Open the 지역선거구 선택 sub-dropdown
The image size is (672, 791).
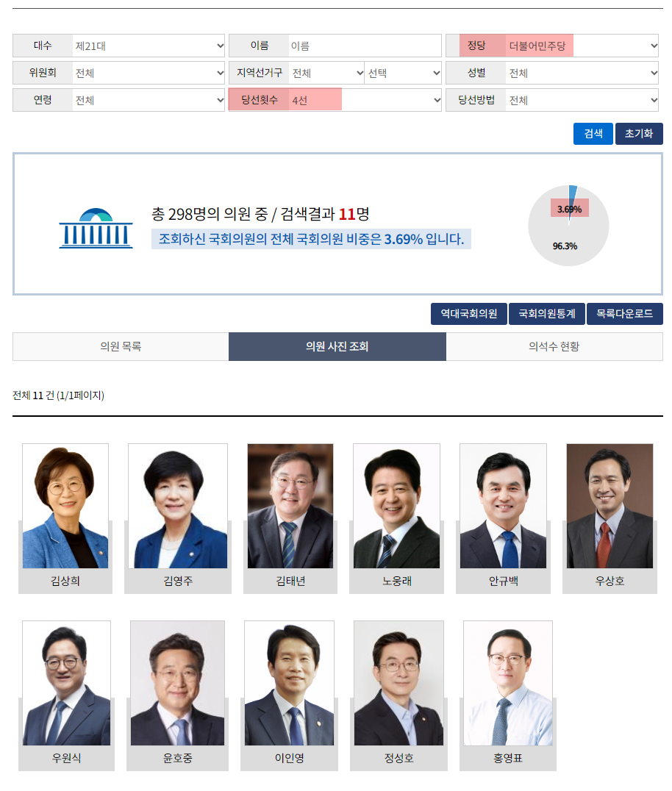point(404,73)
